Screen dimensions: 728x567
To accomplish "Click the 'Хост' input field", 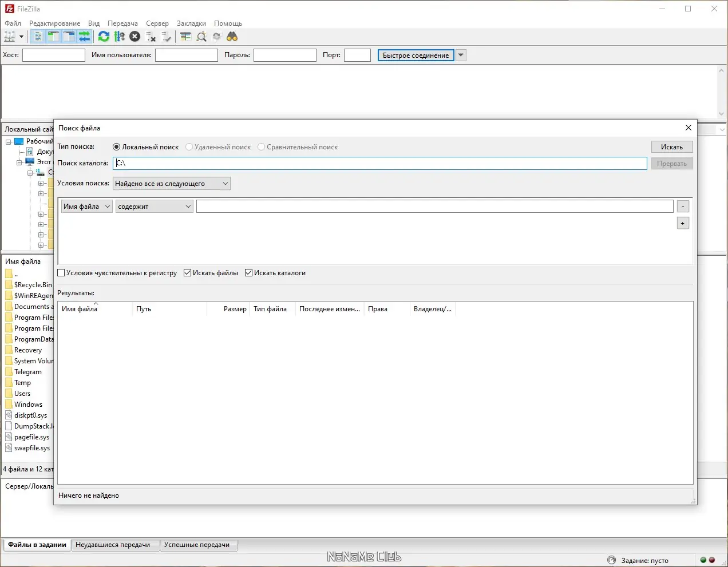I will [54, 55].
